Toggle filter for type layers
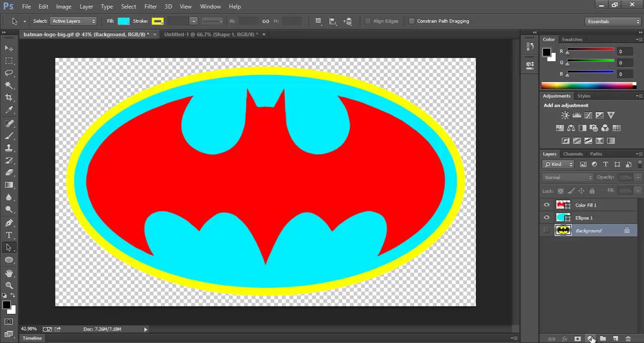The height and width of the screenshot is (343, 644). point(606,164)
